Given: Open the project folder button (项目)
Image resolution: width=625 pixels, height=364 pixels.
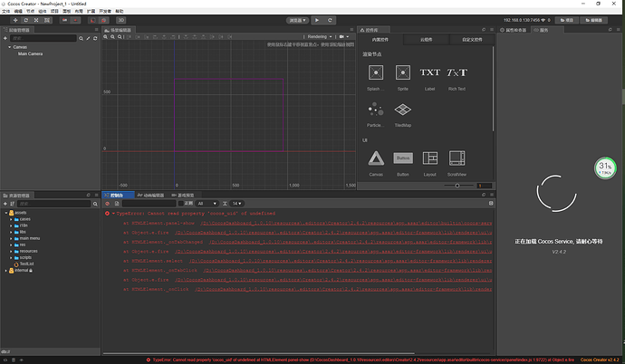Looking at the screenshot, I should [566, 20].
